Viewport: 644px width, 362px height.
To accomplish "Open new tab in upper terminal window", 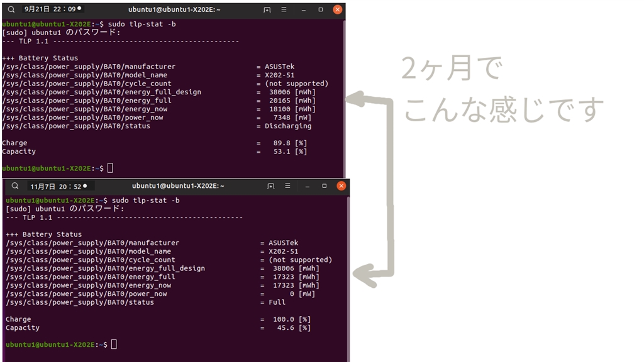I will (x=267, y=9).
